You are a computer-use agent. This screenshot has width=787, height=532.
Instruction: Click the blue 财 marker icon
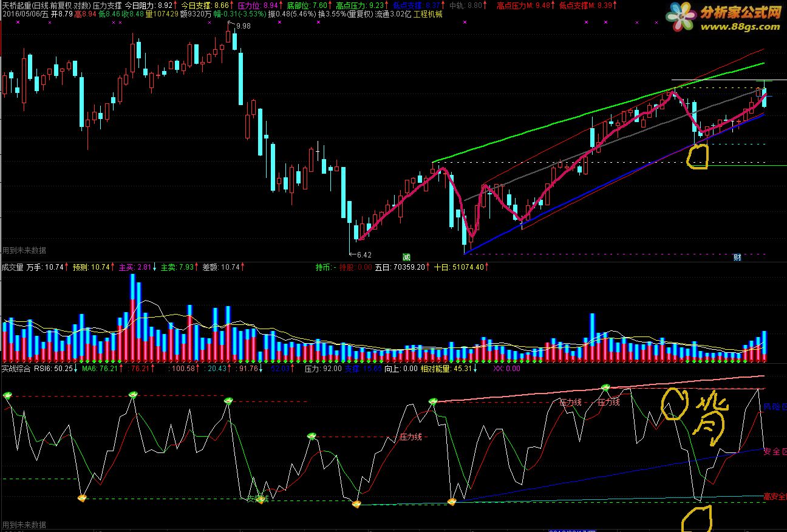point(737,257)
